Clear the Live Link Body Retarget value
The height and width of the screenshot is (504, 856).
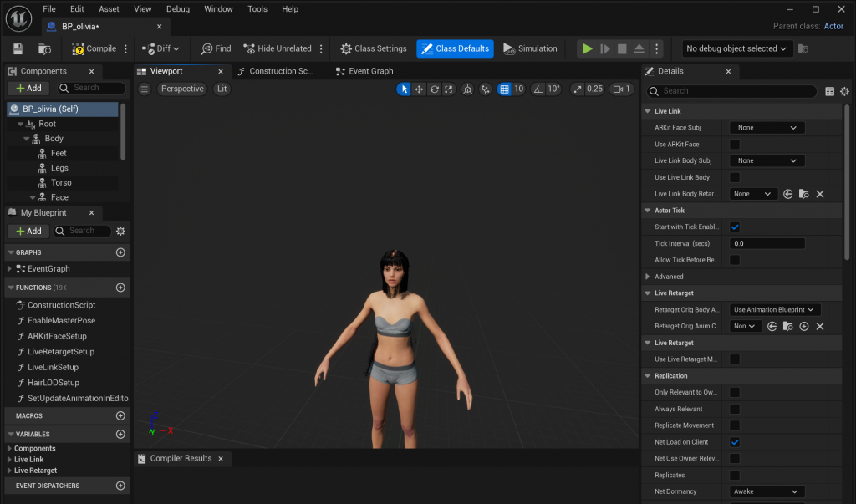(819, 194)
